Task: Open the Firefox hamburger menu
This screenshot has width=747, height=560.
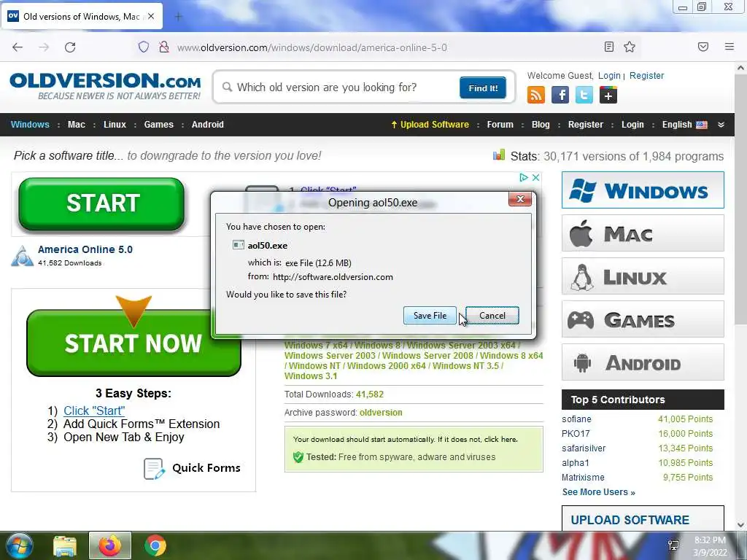Action: click(729, 47)
